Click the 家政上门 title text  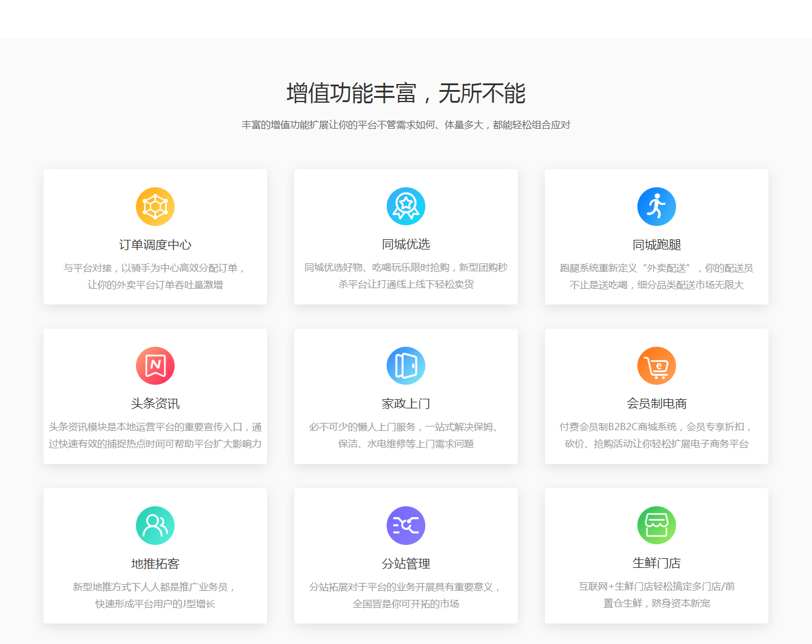click(406, 404)
